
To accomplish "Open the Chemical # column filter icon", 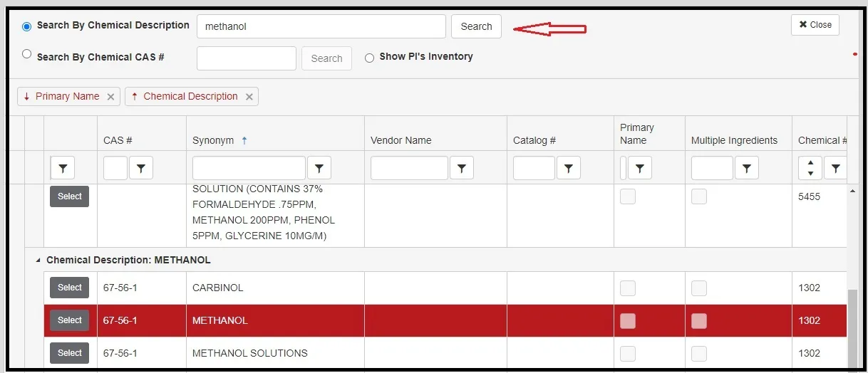I will point(835,168).
